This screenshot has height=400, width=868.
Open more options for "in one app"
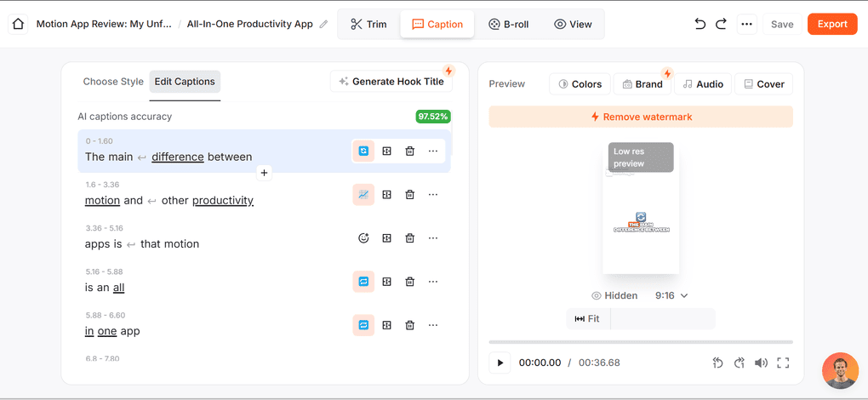[x=433, y=325]
